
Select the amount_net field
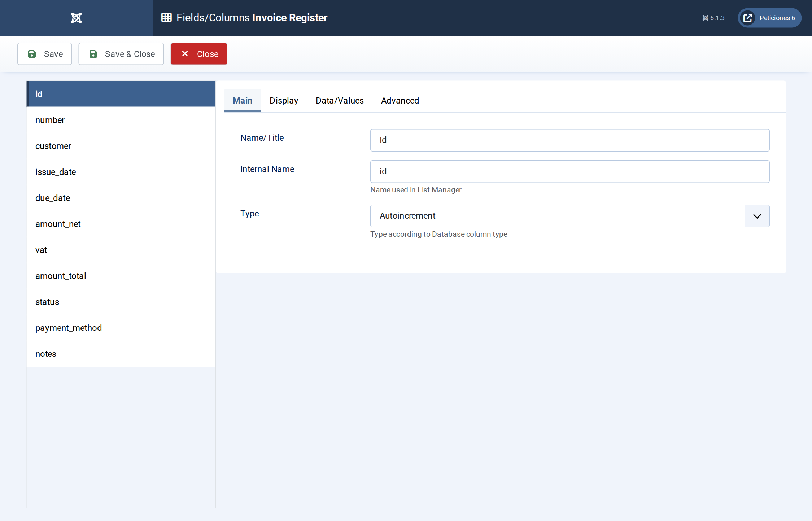coord(121,224)
